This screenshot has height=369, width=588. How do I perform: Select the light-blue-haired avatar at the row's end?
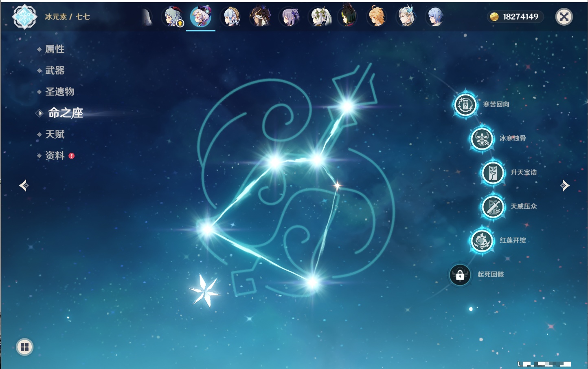point(435,17)
